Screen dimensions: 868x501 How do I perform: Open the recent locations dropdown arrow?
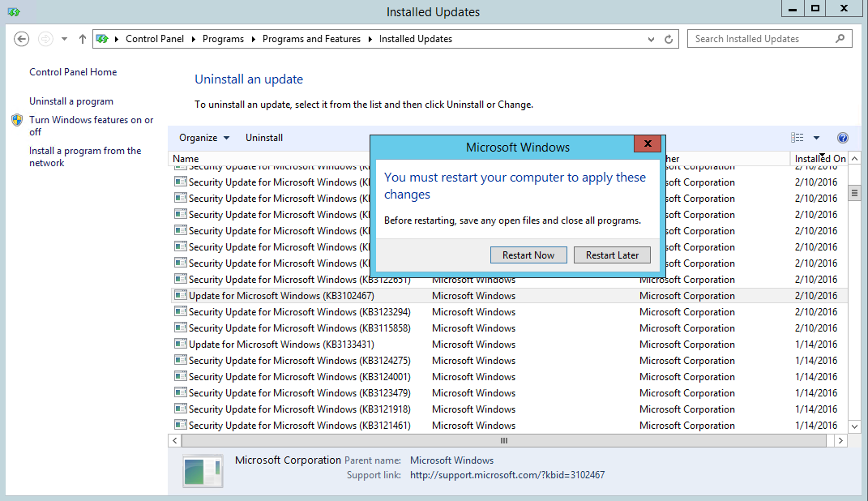pos(64,39)
